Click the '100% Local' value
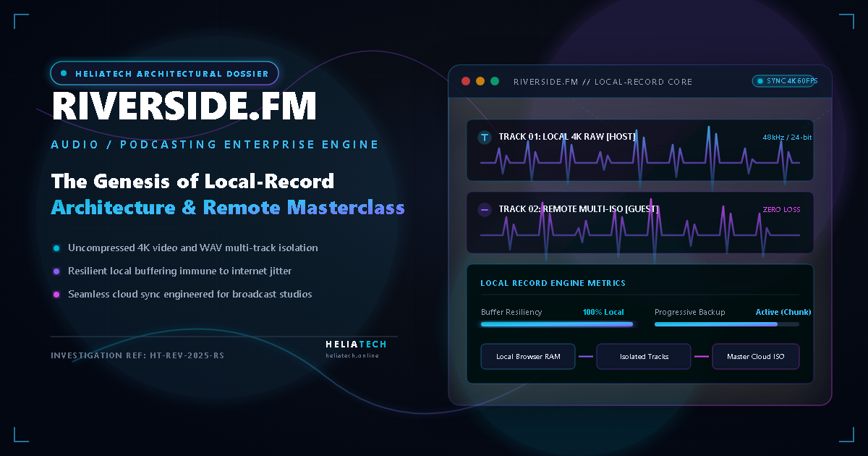The height and width of the screenshot is (456, 868). coord(603,312)
